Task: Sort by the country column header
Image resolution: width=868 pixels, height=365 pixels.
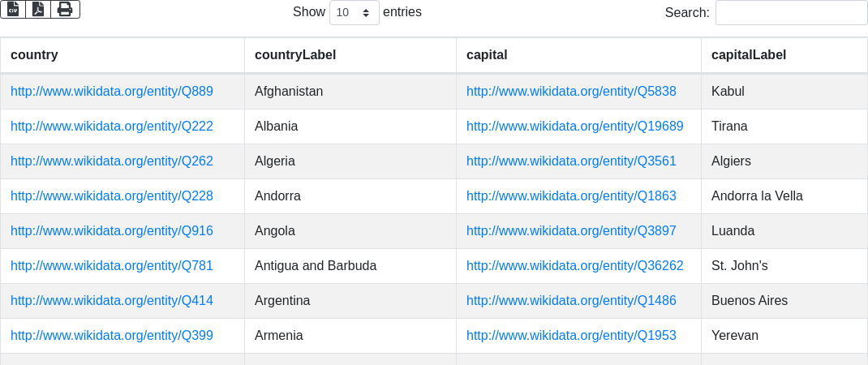Action: click(x=34, y=55)
